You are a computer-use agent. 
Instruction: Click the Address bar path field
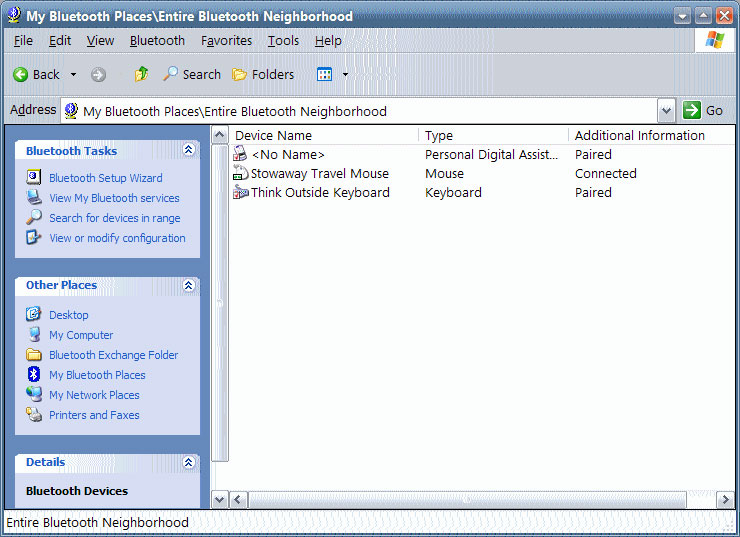coord(359,111)
